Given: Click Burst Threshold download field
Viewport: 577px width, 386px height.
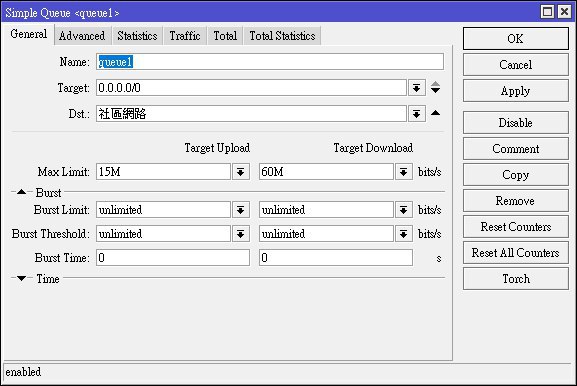Looking at the screenshot, I should coord(326,234).
